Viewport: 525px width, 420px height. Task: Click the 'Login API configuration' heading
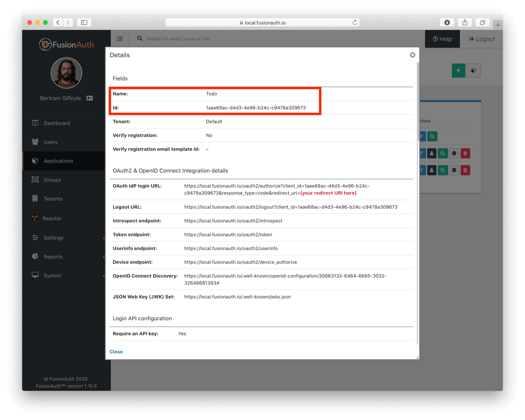tap(142, 318)
